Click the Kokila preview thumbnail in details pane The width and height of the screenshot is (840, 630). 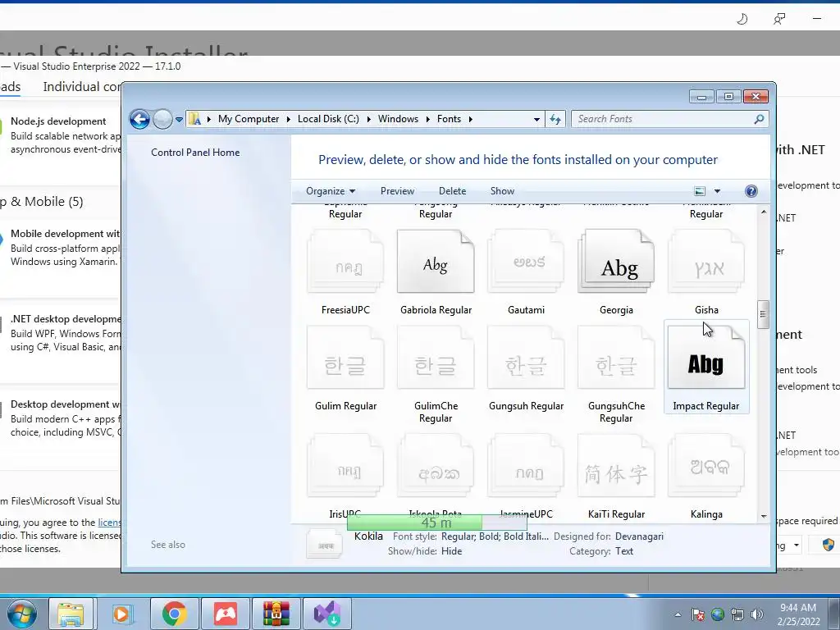coord(325,545)
